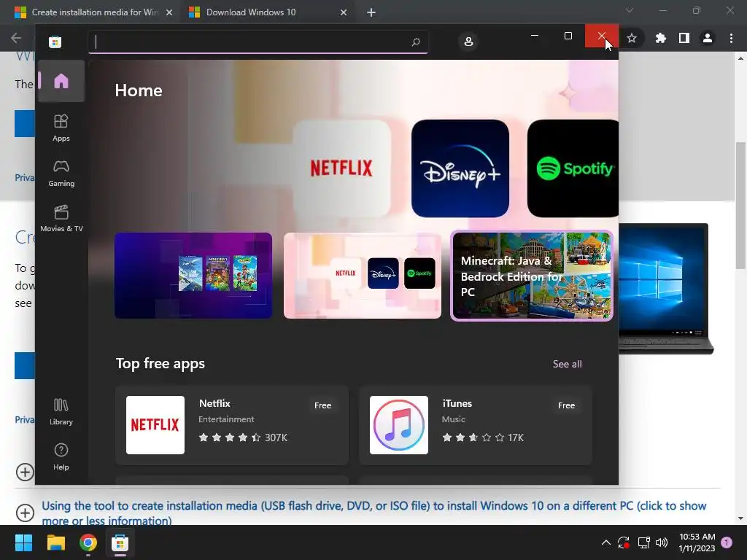Click the Free button on Netflix

[x=322, y=405]
